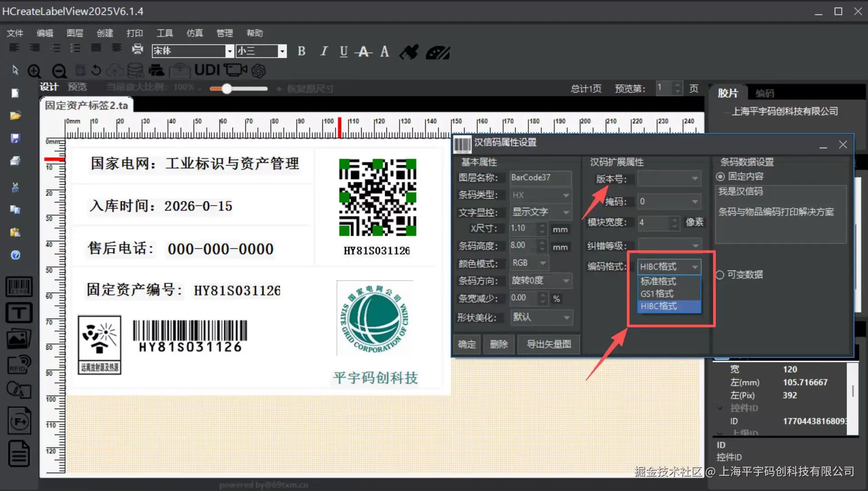Toggle bold formatting
868x491 pixels.
(301, 51)
